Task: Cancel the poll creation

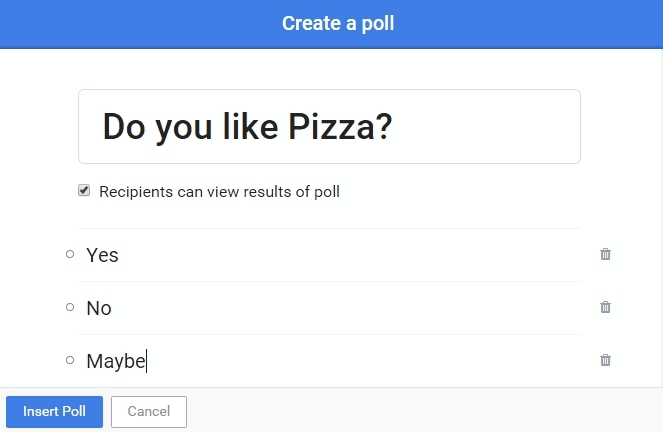Action: 149,411
